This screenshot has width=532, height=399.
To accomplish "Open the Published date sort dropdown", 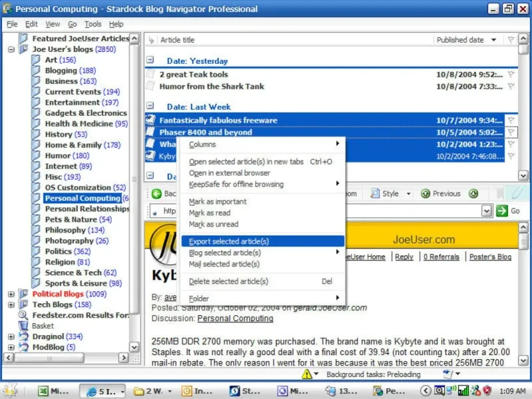I will tap(493, 40).
